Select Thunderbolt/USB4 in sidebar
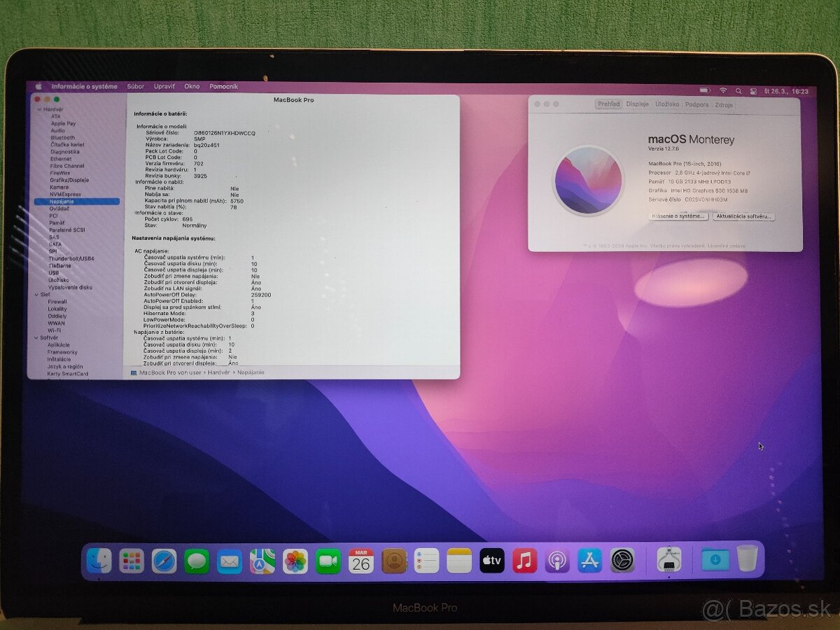840x630 pixels. (x=71, y=258)
